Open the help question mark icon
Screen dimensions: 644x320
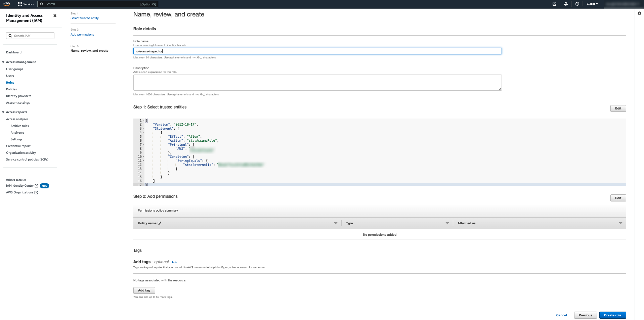pos(577,4)
